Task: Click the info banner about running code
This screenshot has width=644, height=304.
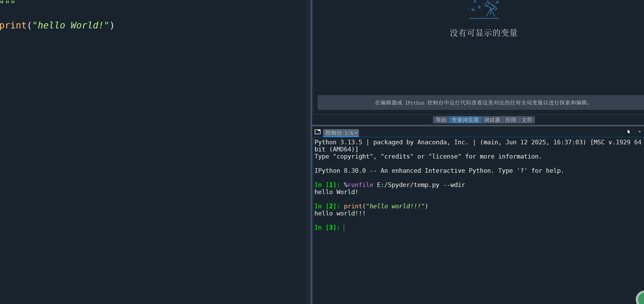Action: click(483, 103)
